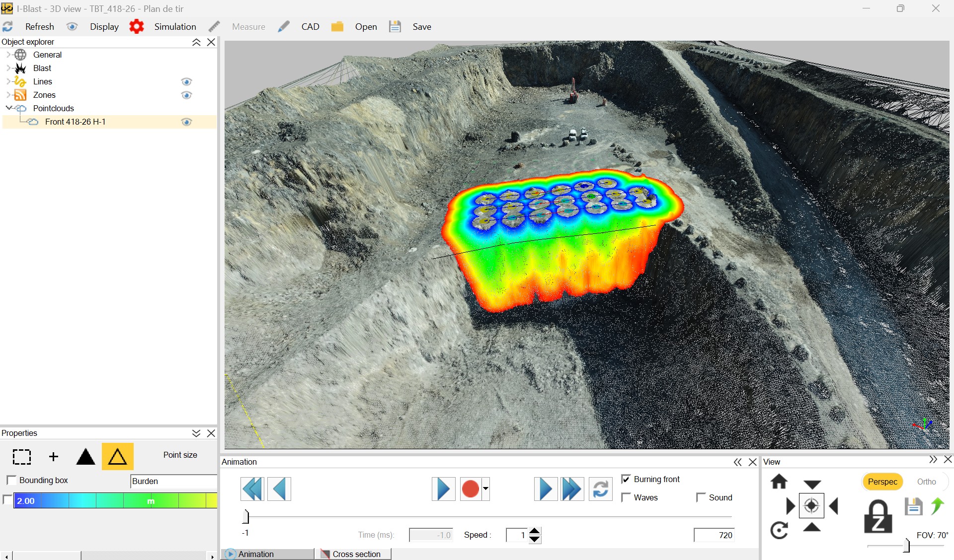Expand the Blast tree node

click(x=8, y=68)
